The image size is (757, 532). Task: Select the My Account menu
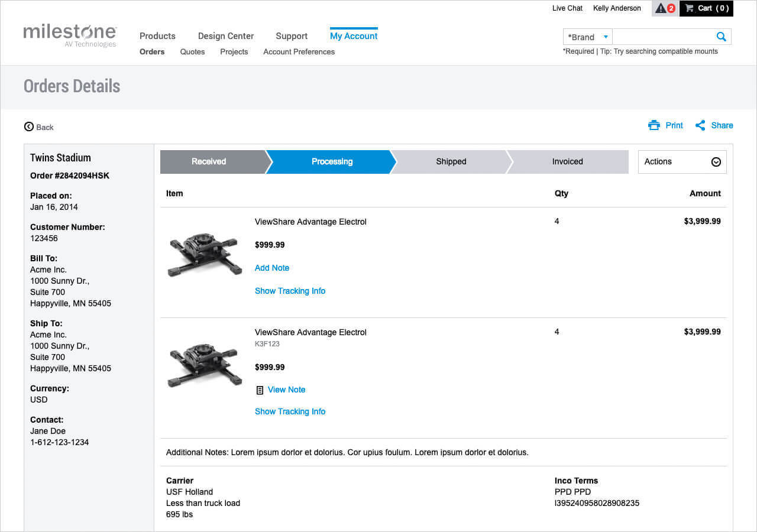click(x=354, y=36)
